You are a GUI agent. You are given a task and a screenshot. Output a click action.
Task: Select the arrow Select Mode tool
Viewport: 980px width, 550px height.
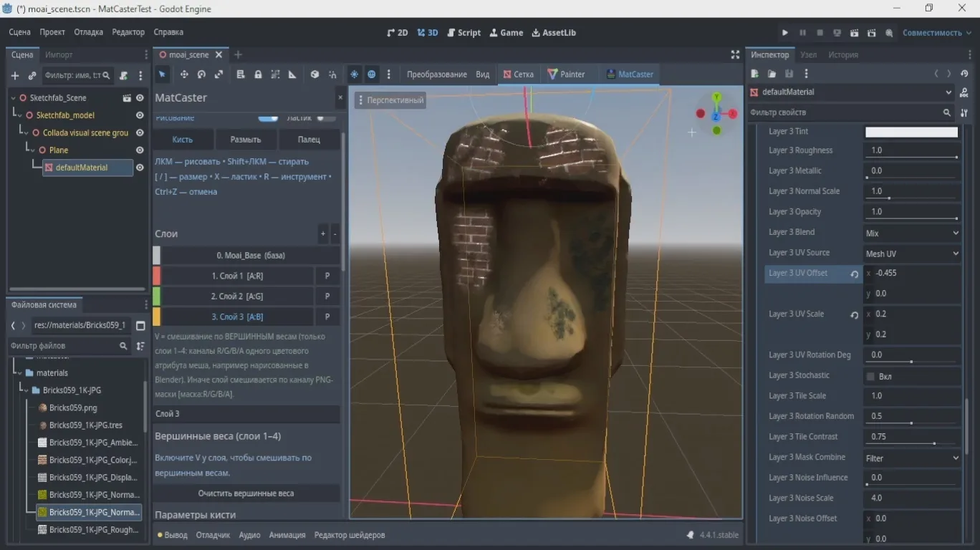163,74
